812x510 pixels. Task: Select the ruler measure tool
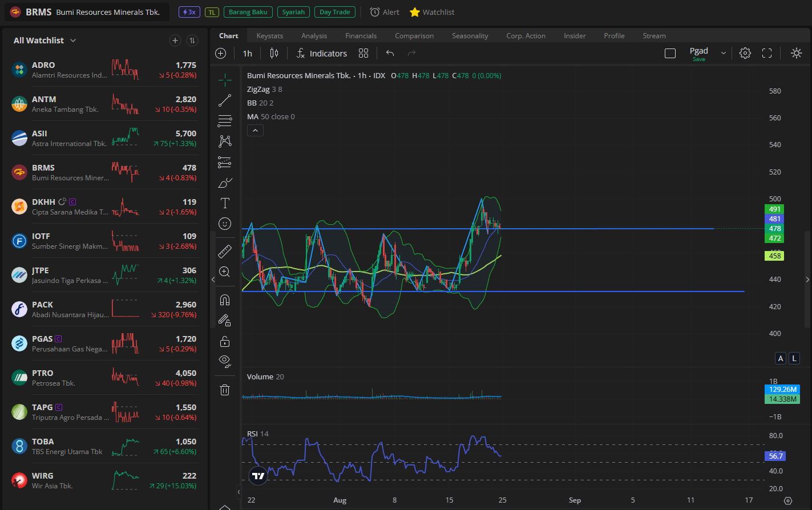coord(225,251)
